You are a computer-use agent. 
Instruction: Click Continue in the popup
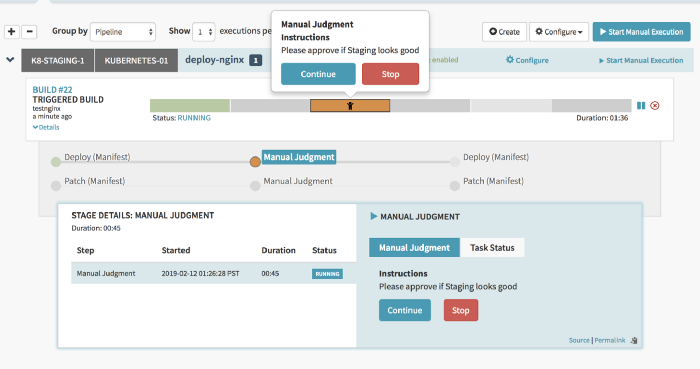pos(318,74)
